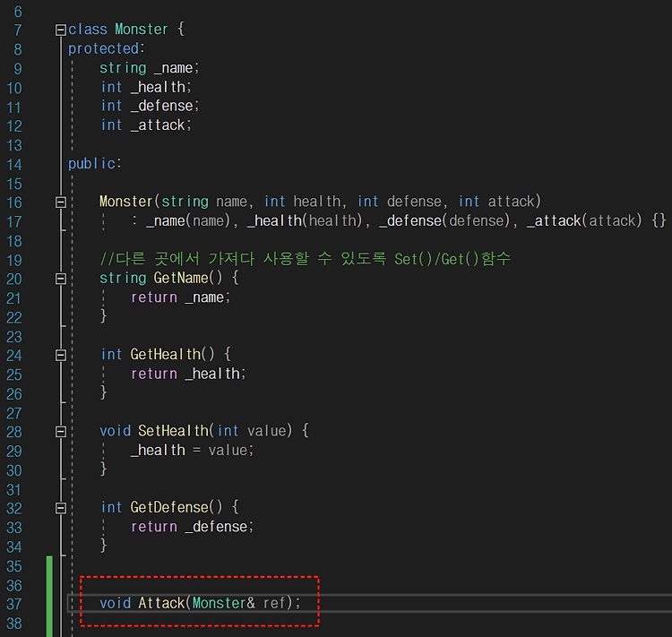Click the 'int _health;' member declaration

point(146,88)
